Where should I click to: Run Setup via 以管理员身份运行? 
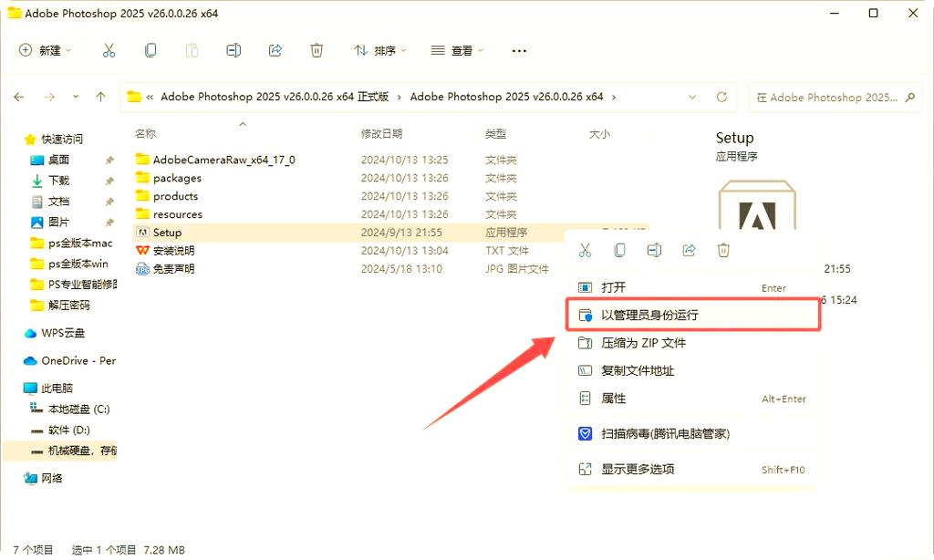tap(657, 314)
